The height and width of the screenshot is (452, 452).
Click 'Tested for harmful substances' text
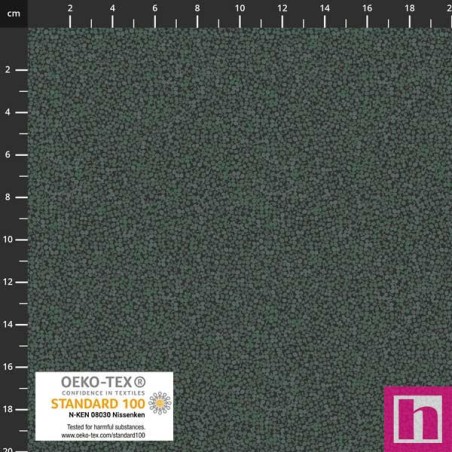[x=106, y=427]
